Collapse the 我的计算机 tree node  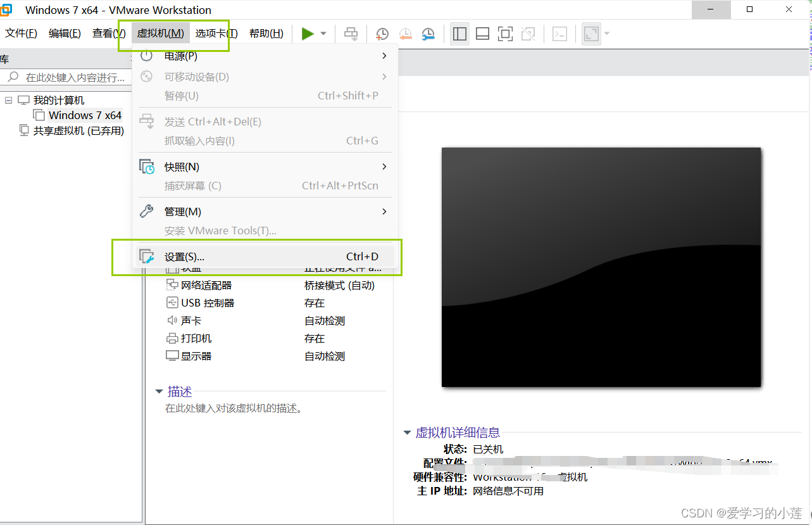click(x=9, y=100)
